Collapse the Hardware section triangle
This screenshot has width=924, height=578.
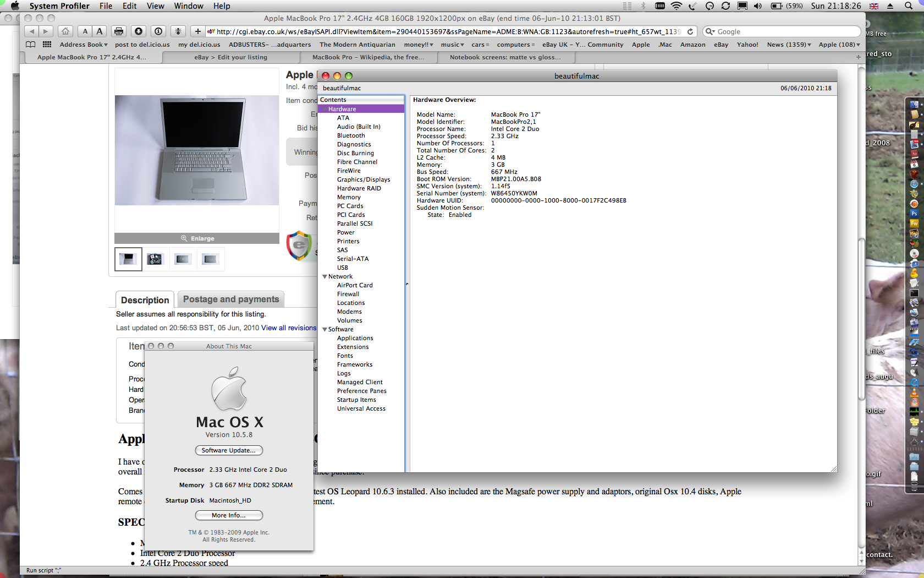(324, 109)
